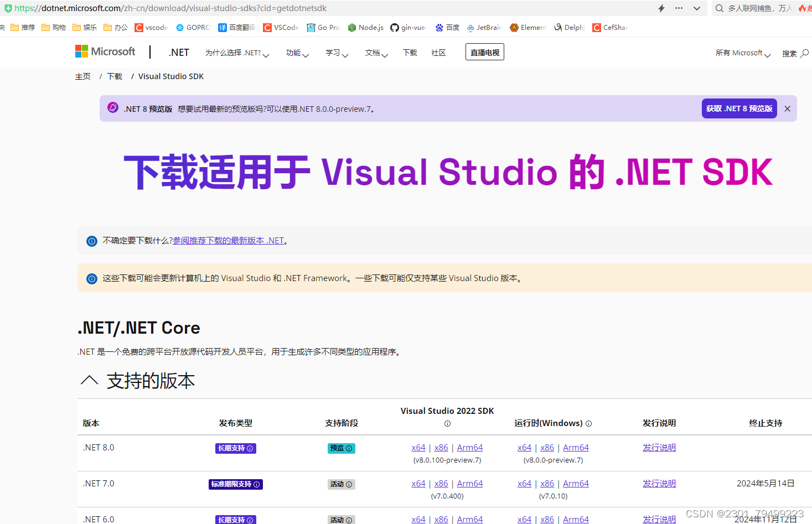Open the 百度翻译 bookmark

[x=236, y=28]
